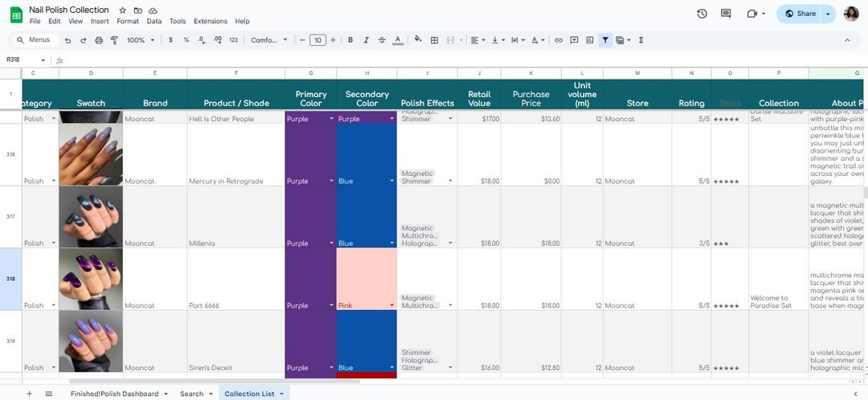Open the font family dropdown
868x400 pixels.
268,40
